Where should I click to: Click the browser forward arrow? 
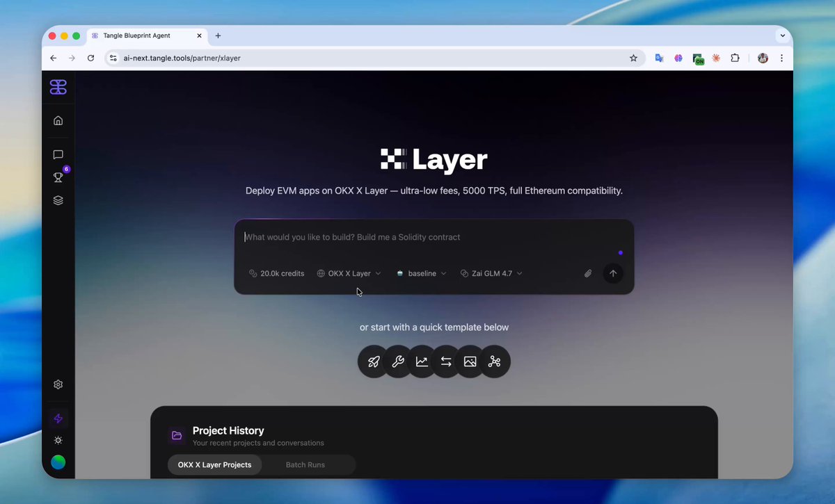coord(72,58)
